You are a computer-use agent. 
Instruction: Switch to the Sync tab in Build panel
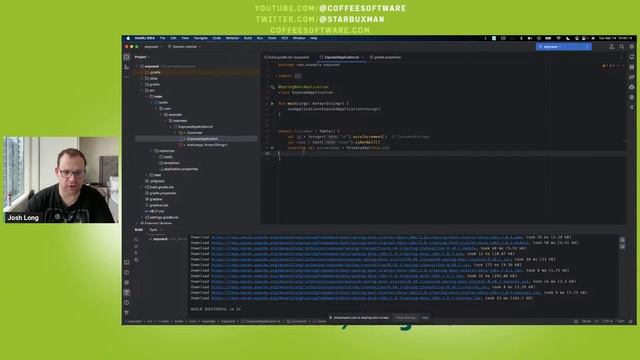click(x=153, y=230)
